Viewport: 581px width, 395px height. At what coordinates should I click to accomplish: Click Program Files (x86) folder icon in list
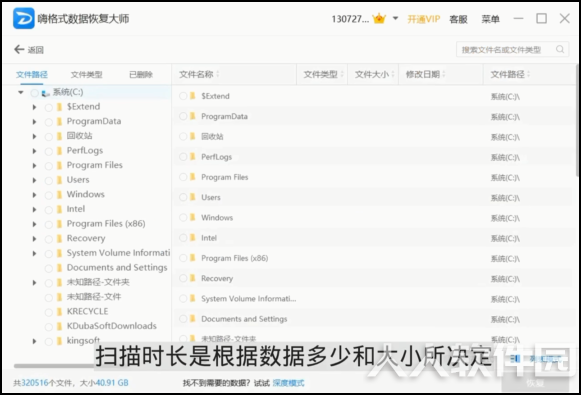193,258
